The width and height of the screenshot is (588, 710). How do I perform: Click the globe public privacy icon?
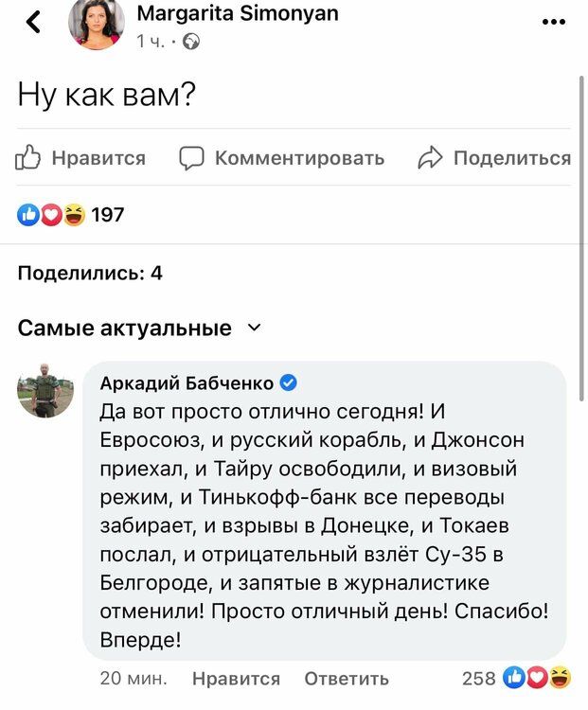pyautogui.click(x=191, y=41)
